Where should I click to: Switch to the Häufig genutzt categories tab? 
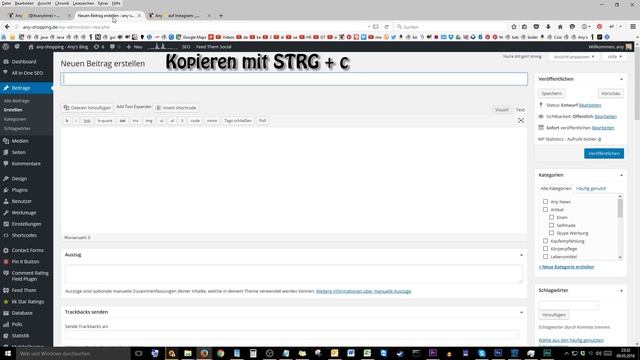[x=591, y=189]
